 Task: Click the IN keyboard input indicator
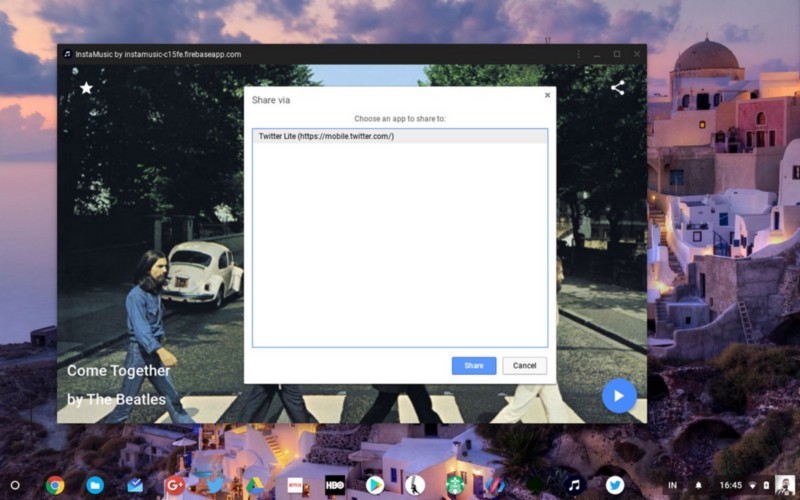672,485
